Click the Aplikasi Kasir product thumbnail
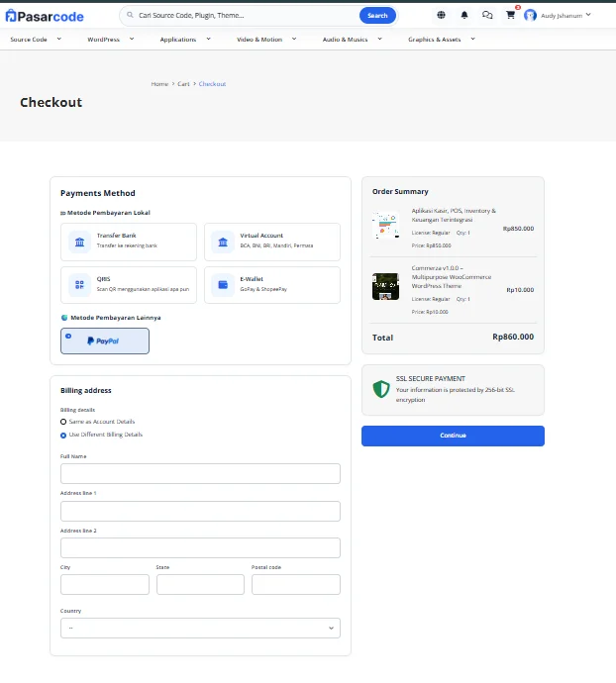 [386, 226]
